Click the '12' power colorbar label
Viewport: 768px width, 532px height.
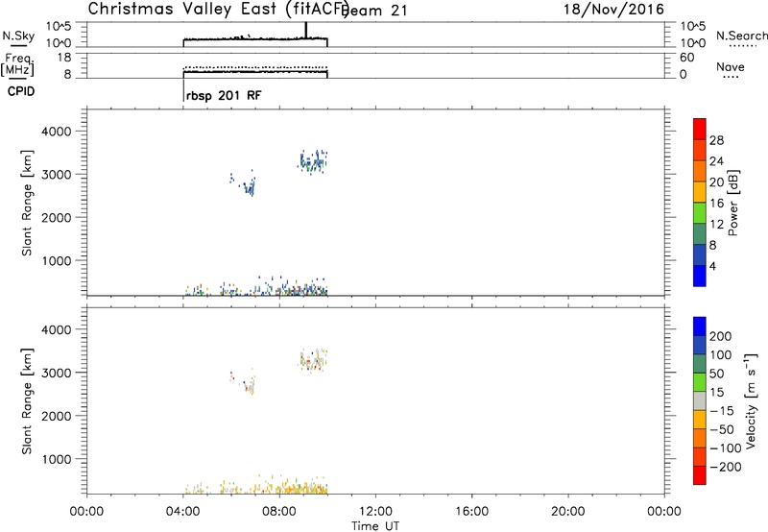(716, 225)
